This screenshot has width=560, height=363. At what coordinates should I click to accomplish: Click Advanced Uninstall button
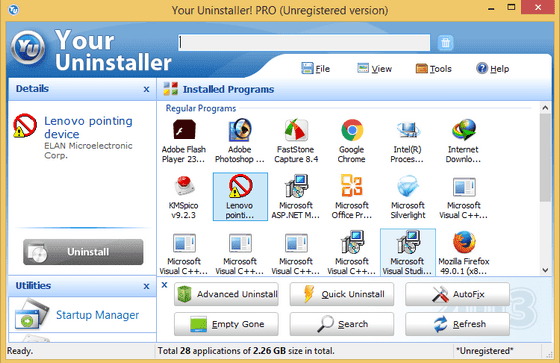click(x=226, y=294)
